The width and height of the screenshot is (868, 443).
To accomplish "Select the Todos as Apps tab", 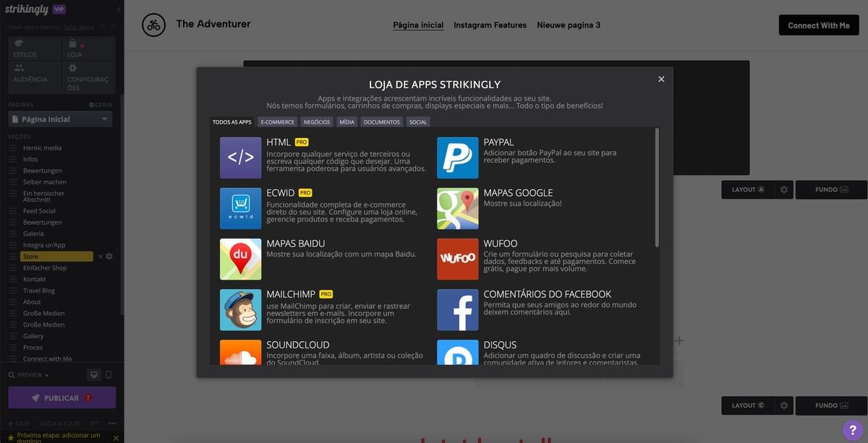I will coord(232,122).
